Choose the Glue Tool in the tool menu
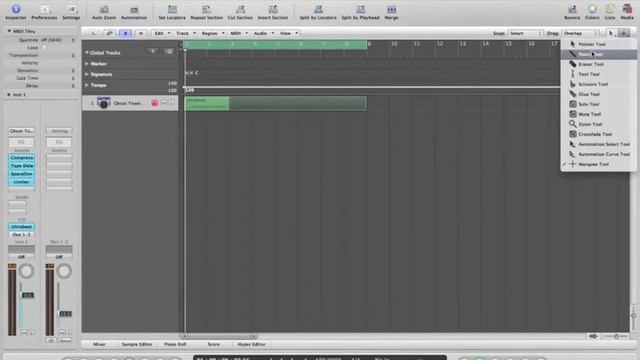 click(598, 94)
